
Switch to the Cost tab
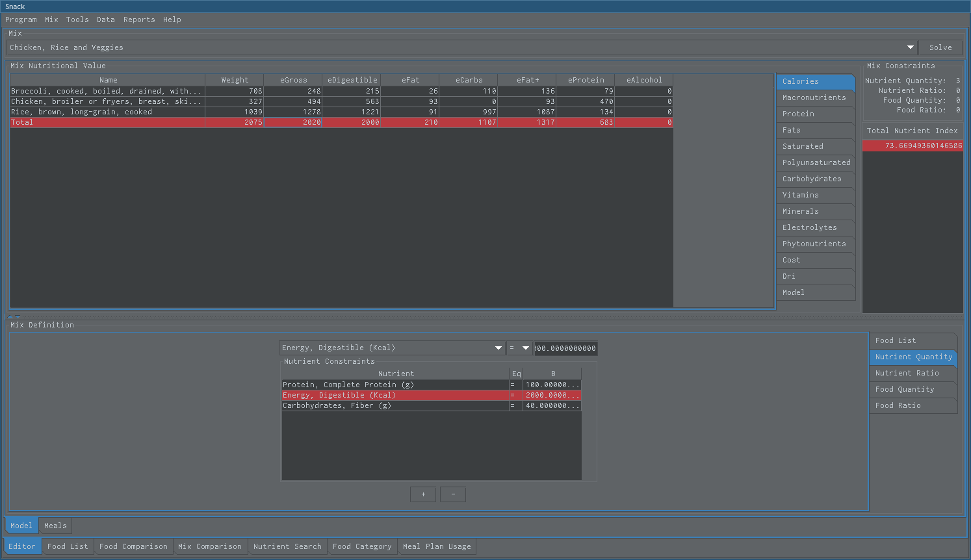click(816, 260)
